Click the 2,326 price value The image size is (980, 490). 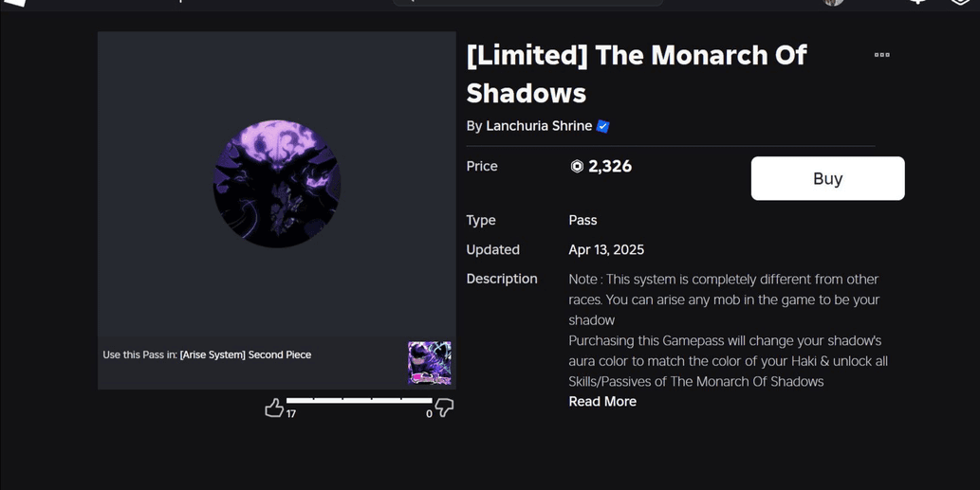(x=610, y=166)
